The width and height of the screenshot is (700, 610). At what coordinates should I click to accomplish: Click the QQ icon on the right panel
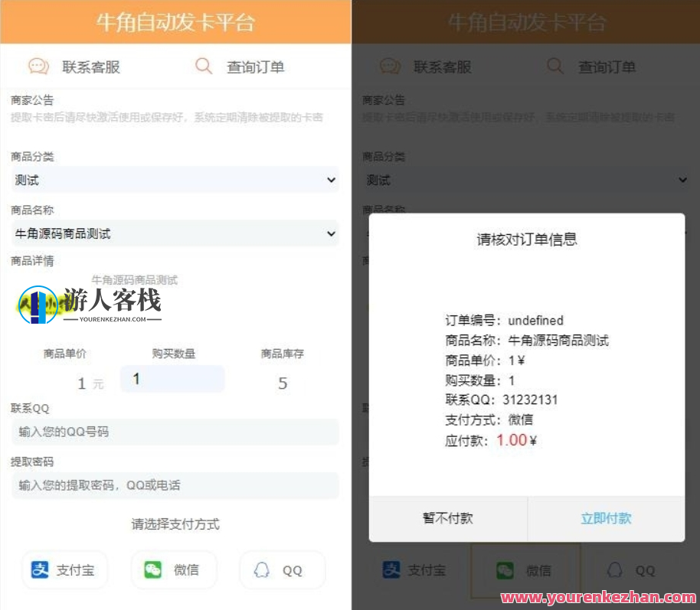[613, 569]
